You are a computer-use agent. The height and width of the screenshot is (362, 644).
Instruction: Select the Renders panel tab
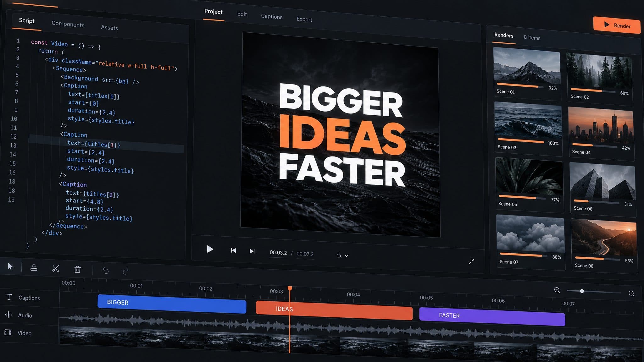coord(504,35)
